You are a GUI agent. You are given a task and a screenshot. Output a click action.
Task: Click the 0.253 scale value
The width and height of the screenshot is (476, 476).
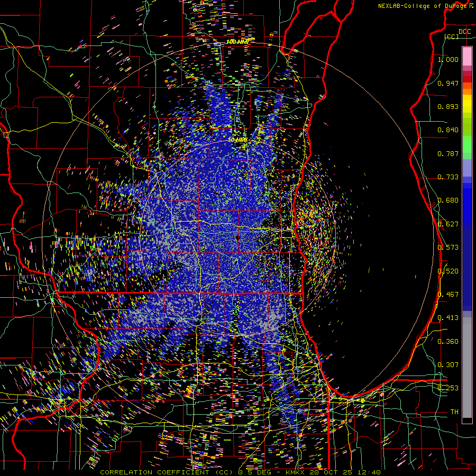pyautogui.click(x=448, y=388)
